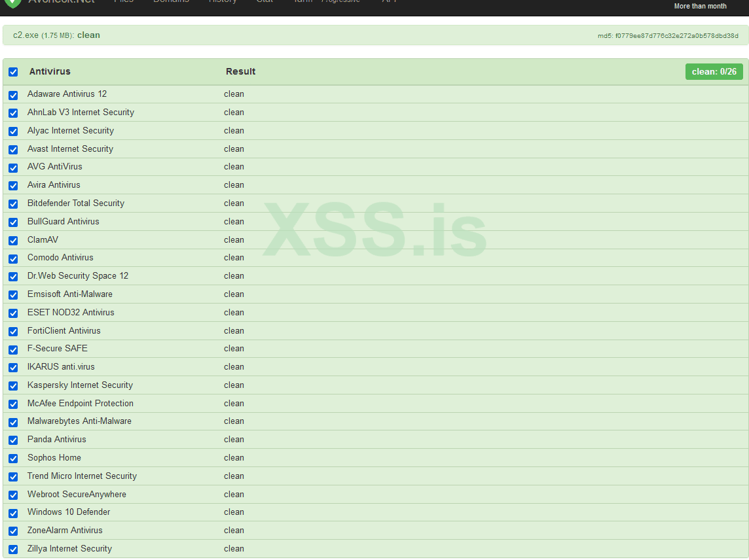Click 'More than month' in the top bar
This screenshot has width=749, height=560.
(x=700, y=6)
